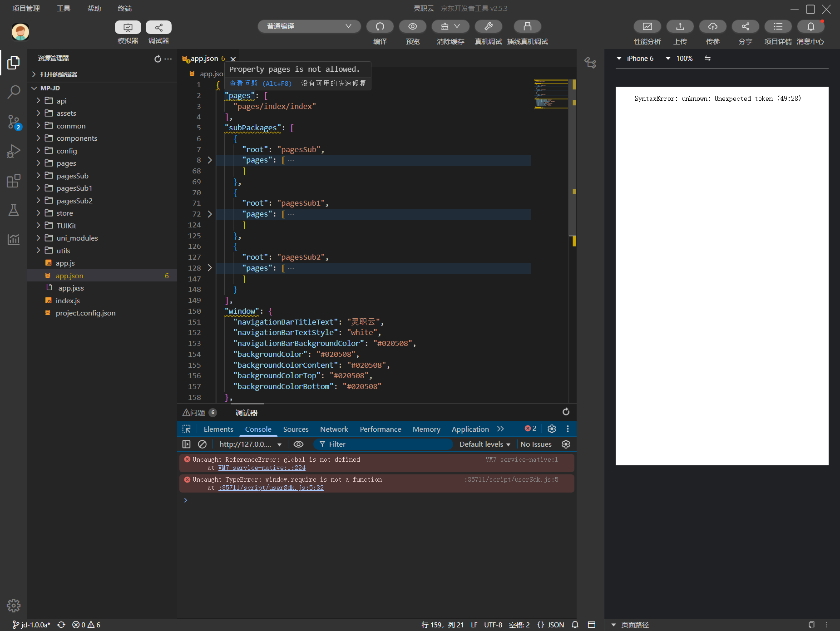
Task: Open the compile mode dropdown 普通编译
Action: tap(309, 26)
